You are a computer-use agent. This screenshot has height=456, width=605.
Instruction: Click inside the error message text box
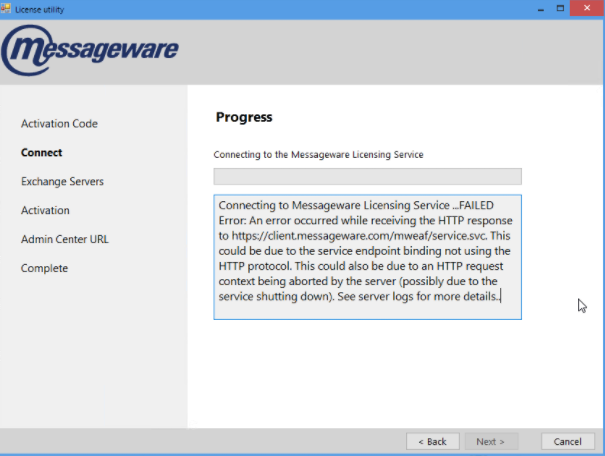pyautogui.click(x=367, y=257)
